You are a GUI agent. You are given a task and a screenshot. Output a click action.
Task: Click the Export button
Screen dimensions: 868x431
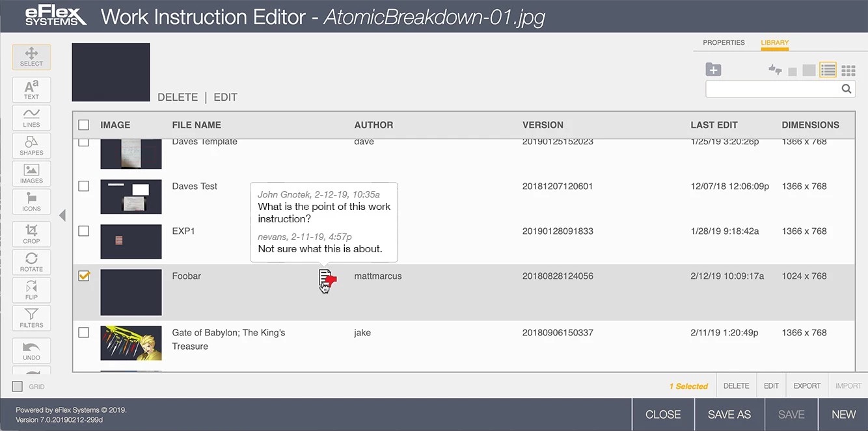807,385
